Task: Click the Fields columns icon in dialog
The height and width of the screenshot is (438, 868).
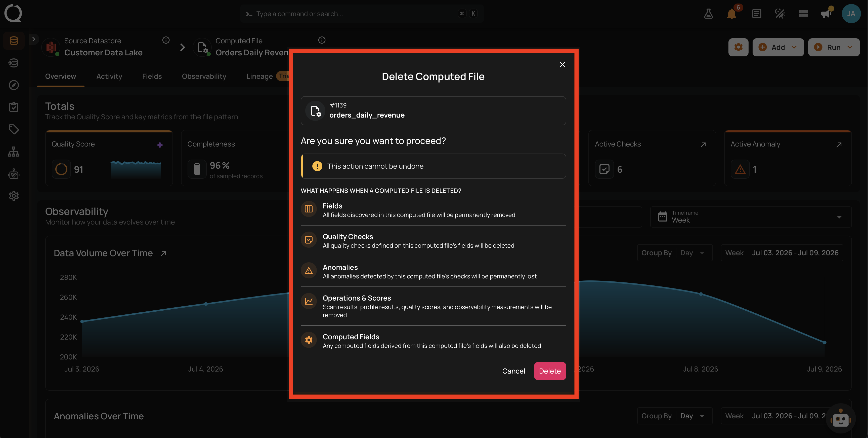Action: coord(308,209)
